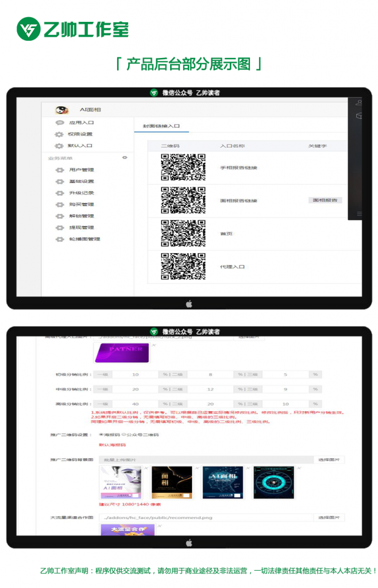Open 购买管理 in the sidebar
Image resolution: width=378 pixels, height=588 pixels.
tap(82, 205)
